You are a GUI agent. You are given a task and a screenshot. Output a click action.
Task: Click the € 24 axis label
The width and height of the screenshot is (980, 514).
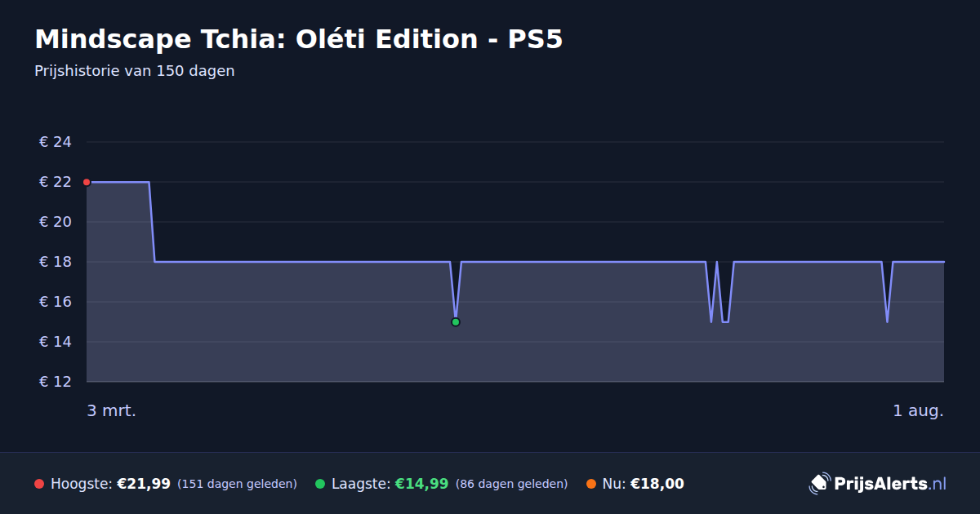coord(56,142)
